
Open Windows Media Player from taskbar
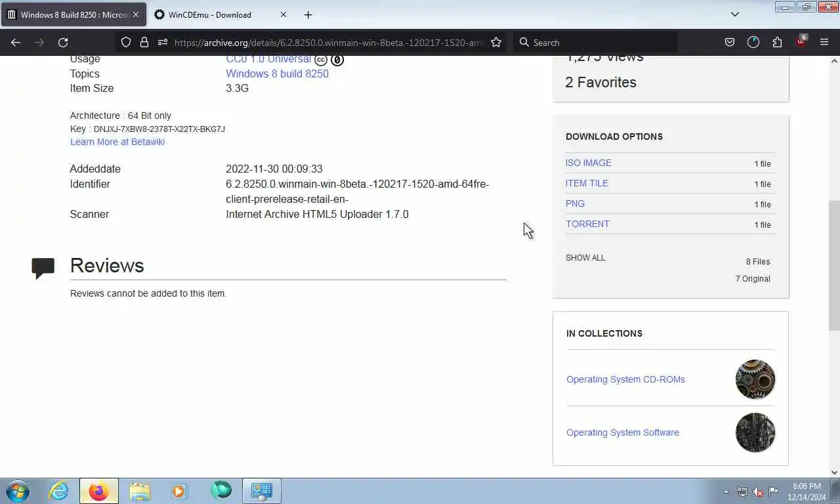179,491
